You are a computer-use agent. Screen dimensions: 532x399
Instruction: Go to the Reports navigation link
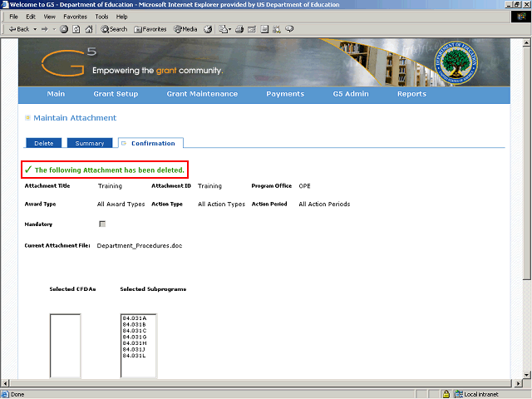click(x=411, y=94)
